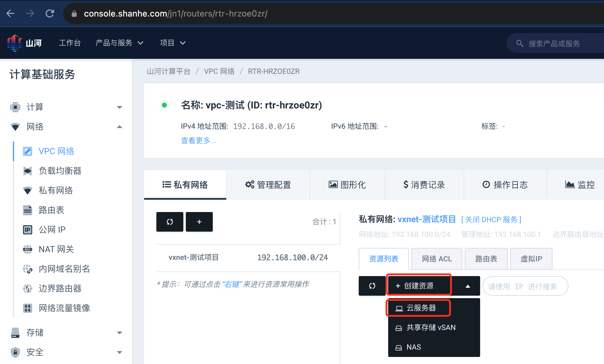This screenshot has height=364, width=604.
Task: Click the 负载均衡器 icon
Action: click(x=28, y=171)
